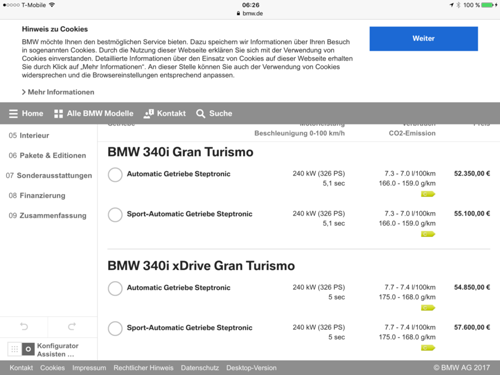Click the undo arrow in sidebar
This screenshot has height=375, width=500.
click(x=24, y=326)
